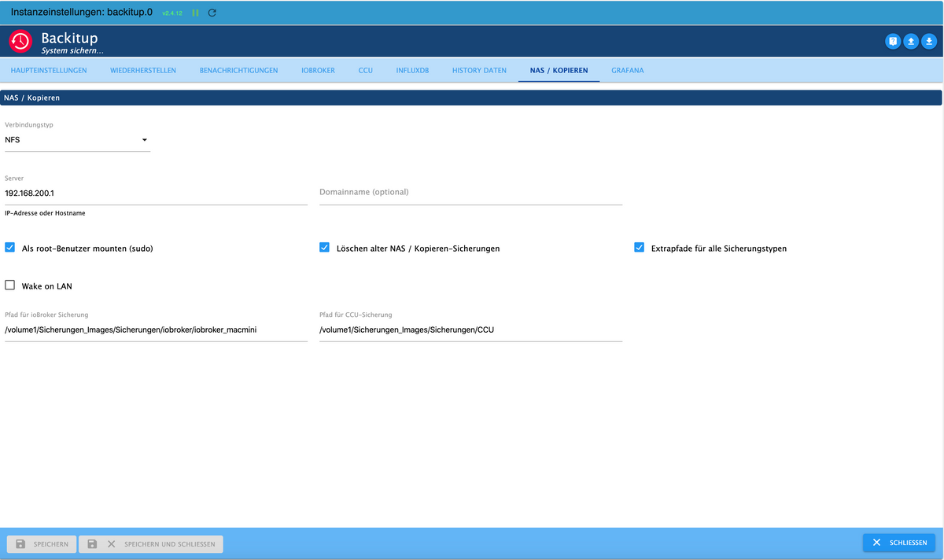Uncheck Löschen alter NAS / Kopieren-Sicherungen
Screen dimensions: 944x560
tap(324, 247)
